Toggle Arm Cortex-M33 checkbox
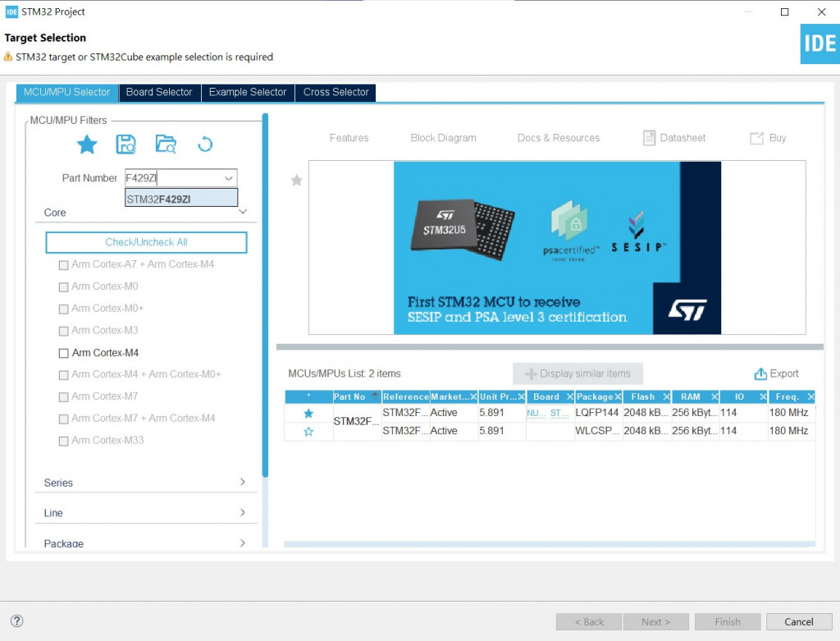The height and width of the screenshot is (641, 840). point(63,441)
